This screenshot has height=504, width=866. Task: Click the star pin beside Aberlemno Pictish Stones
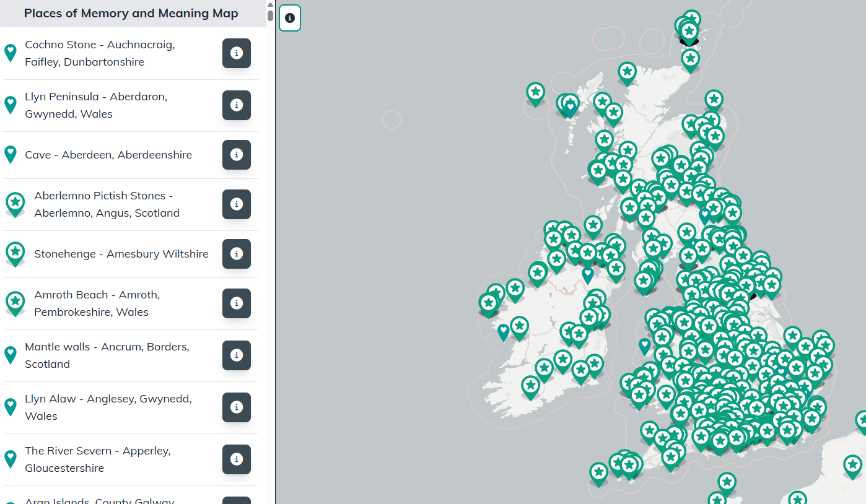15,204
